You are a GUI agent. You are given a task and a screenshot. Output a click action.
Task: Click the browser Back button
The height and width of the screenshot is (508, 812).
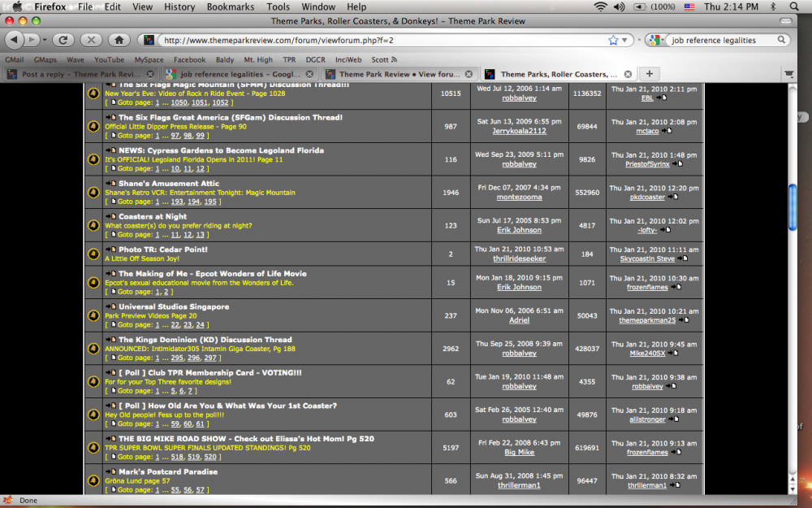coord(14,39)
